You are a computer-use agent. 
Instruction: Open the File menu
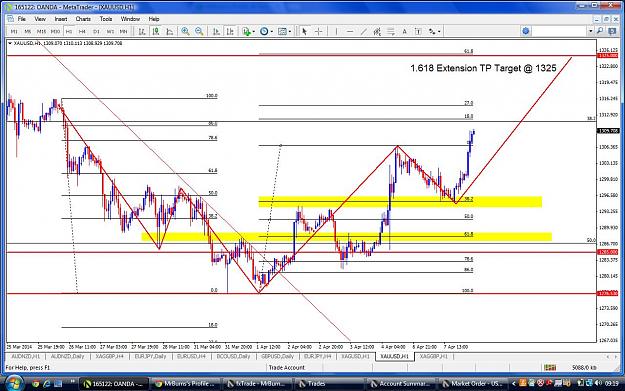click(x=22, y=19)
